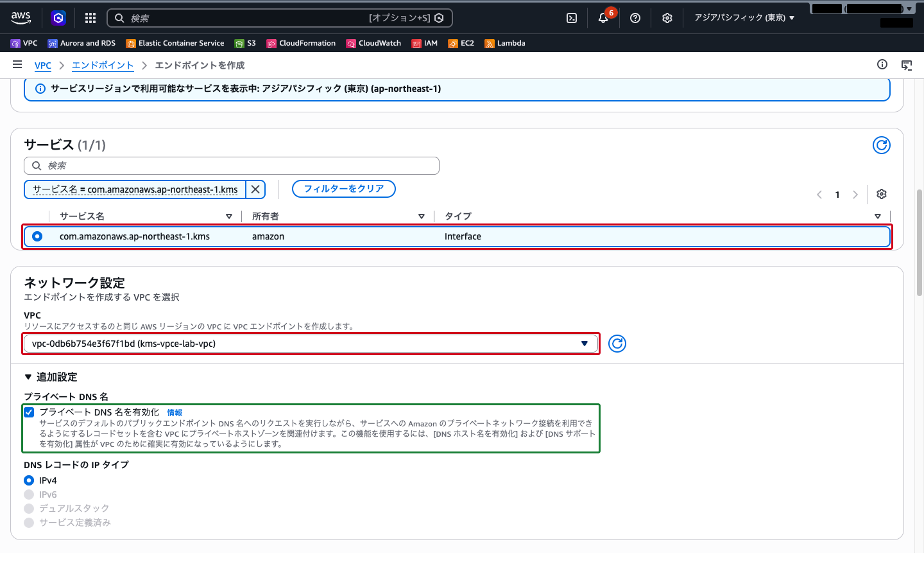Go to the previous services page
The height and width of the screenshot is (578, 924).
[819, 195]
